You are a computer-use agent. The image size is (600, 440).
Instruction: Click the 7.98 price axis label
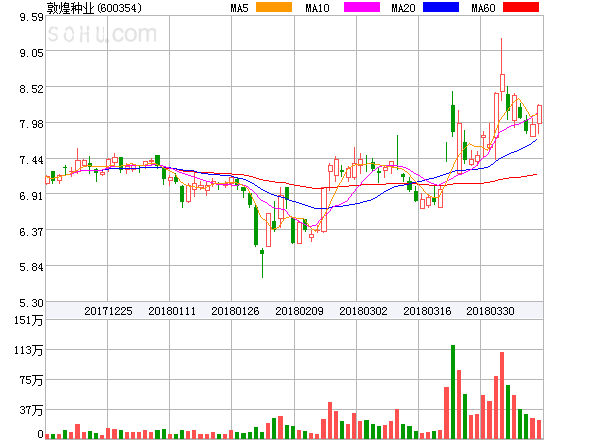(31, 124)
